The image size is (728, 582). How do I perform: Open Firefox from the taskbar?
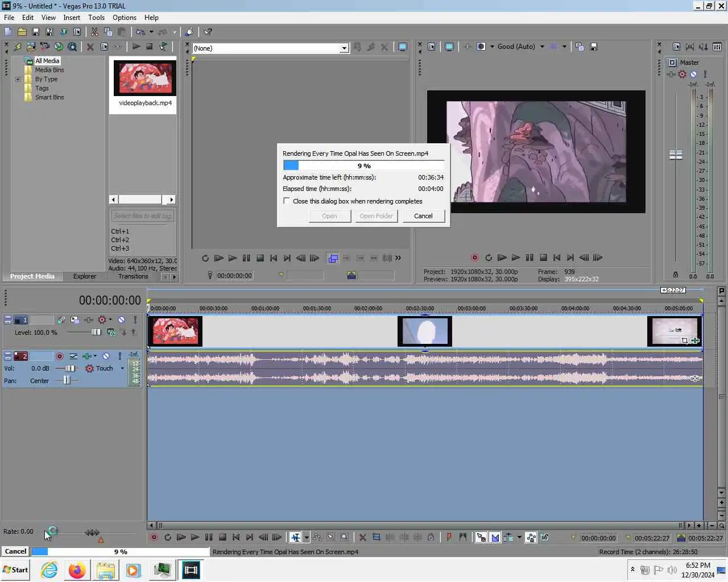point(77,569)
